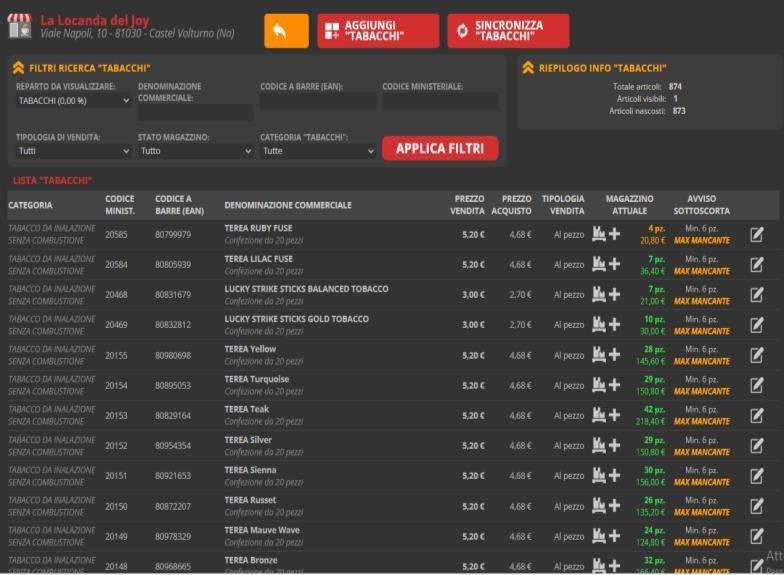Viewport: 784px width, 575px height.
Task: Click the Denominazione Commerciale column header
Action: 288,205
